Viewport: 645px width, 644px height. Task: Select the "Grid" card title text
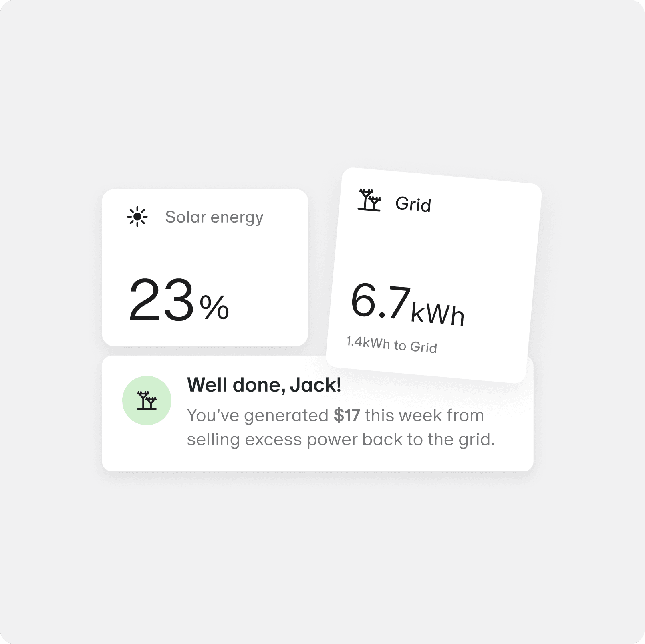point(413,204)
